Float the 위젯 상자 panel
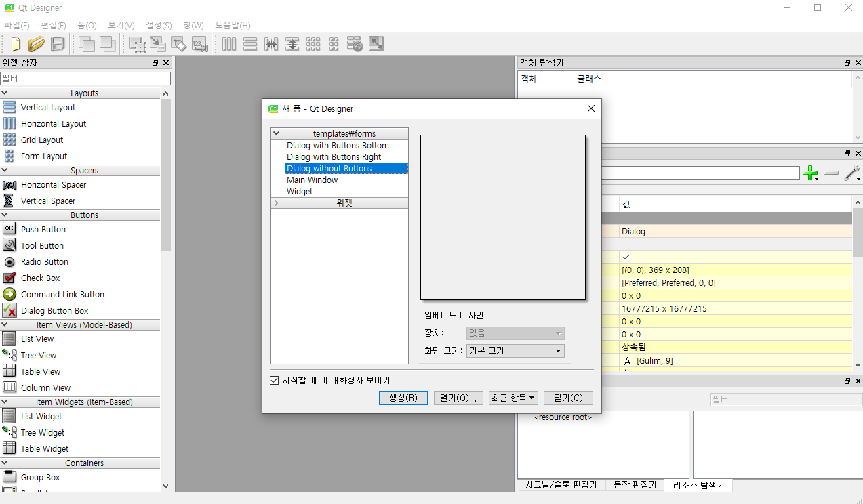Viewport: 863px width, 504px height. [155, 62]
